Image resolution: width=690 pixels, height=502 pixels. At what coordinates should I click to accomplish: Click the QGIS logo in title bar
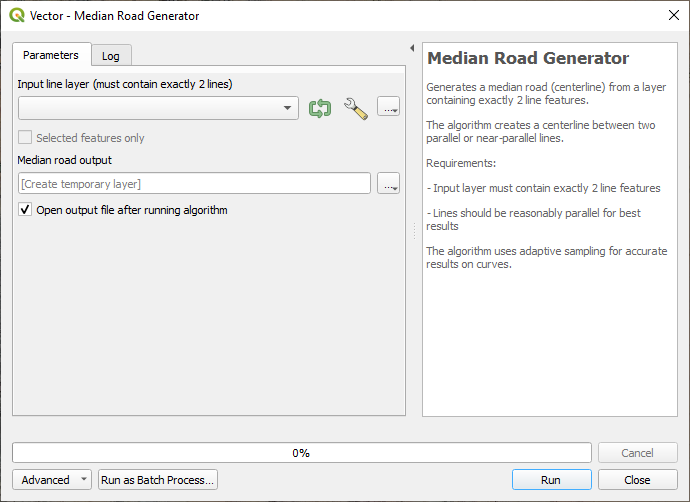pyautogui.click(x=17, y=16)
